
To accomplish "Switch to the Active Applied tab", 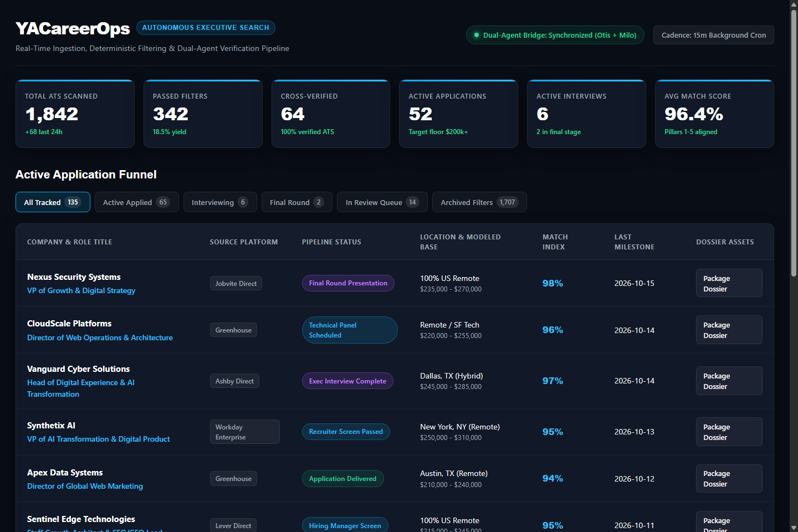I will 136,202.
